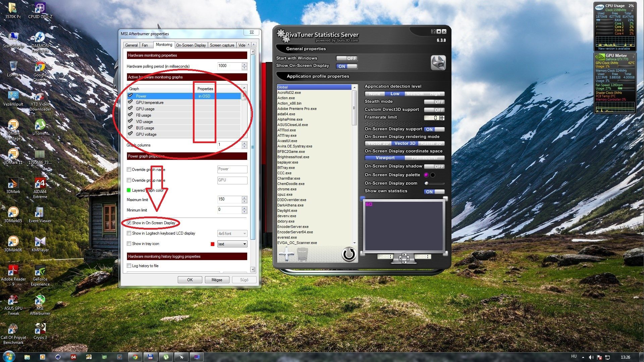Click the OK button
The image size is (644, 362).
[190, 280]
